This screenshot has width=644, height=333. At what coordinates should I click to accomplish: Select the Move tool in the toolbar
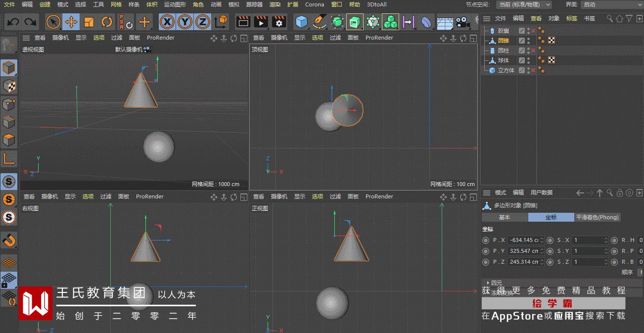click(x=71, y=22)
